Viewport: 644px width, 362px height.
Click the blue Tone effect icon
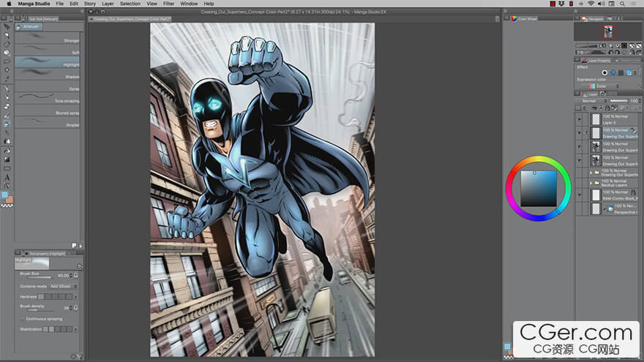click(x=613, y=72)
